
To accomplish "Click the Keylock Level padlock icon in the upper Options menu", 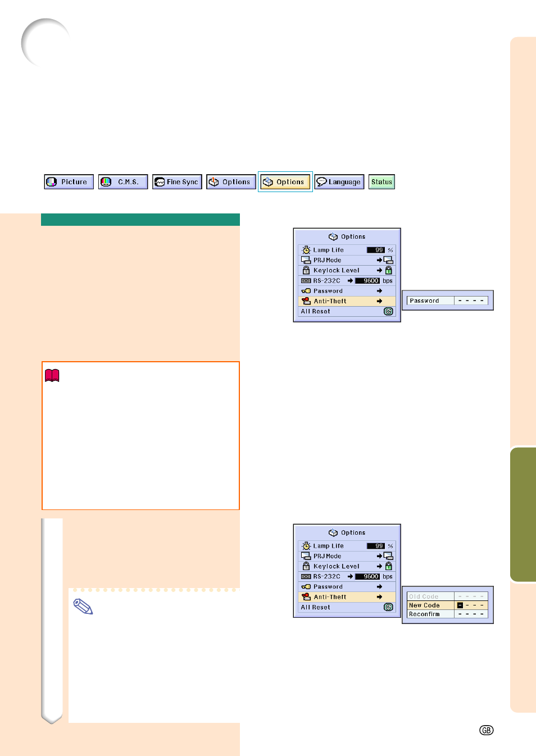I will 306,270.
